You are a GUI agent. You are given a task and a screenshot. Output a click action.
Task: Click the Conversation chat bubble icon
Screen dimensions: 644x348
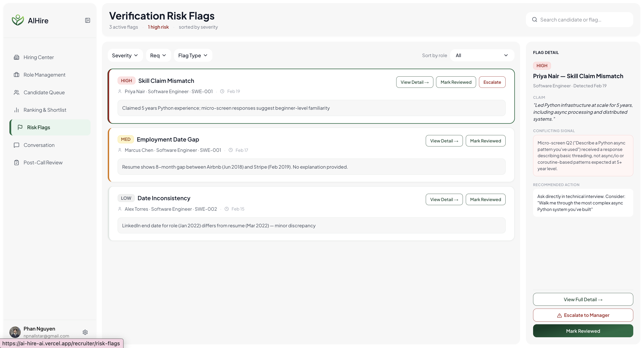17,145
